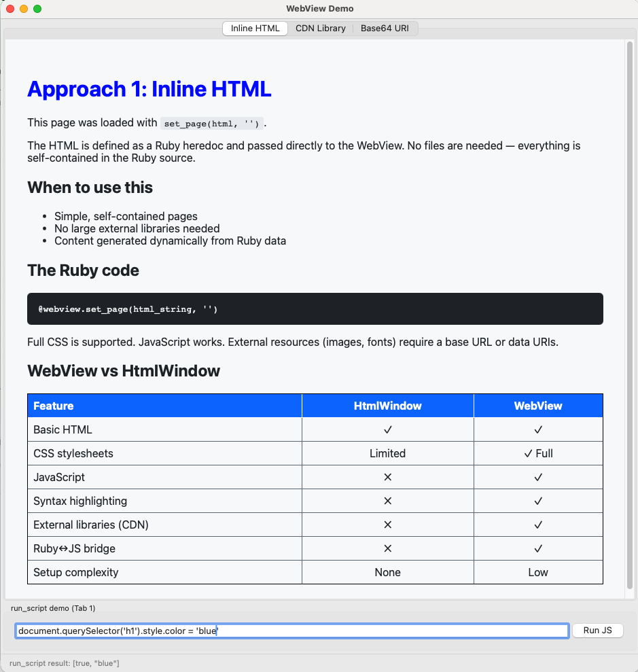Click the 'Approach 1: Inline HTML' heading
Image resolution: width=638 pixels, height=672 pixels.
pyautogui.click(x=149, y=89)
